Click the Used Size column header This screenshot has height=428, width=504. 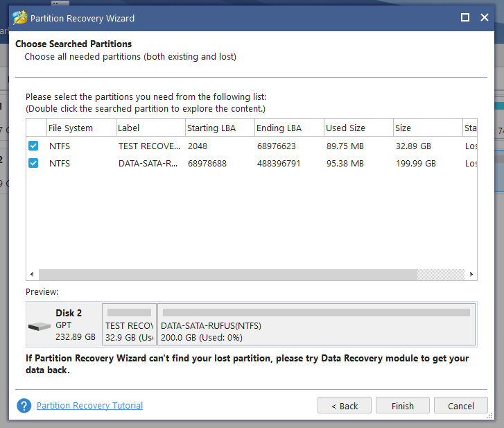pos(358,128)
